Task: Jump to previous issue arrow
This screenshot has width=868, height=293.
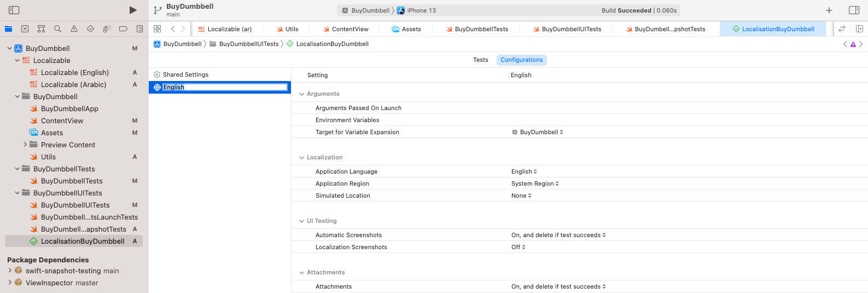Action: [845, 44]
